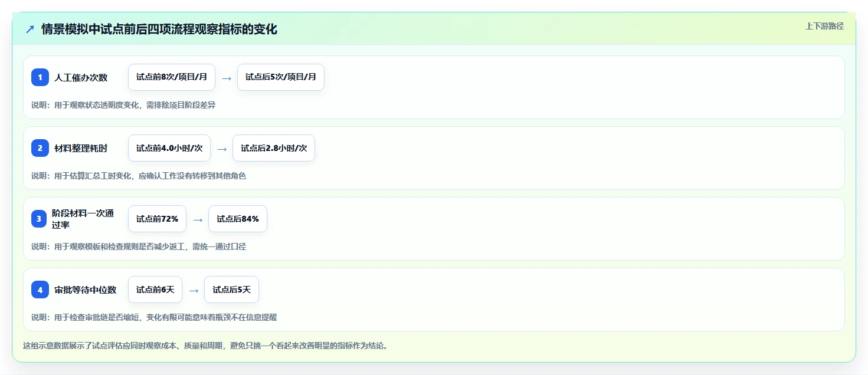The height and width of the screenshot is (375, 868).
Task: Select the 试点后84% value box
Action: [238, 219]
